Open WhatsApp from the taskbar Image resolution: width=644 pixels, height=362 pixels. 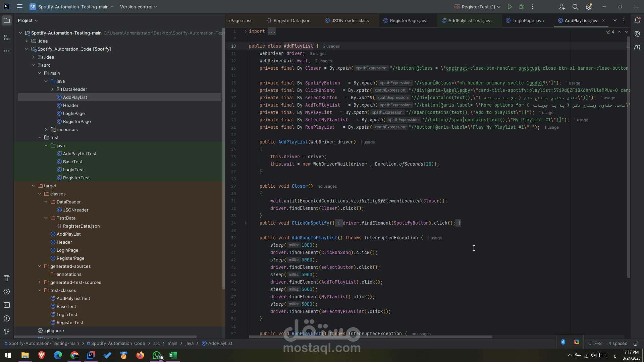tap(157, 355)
